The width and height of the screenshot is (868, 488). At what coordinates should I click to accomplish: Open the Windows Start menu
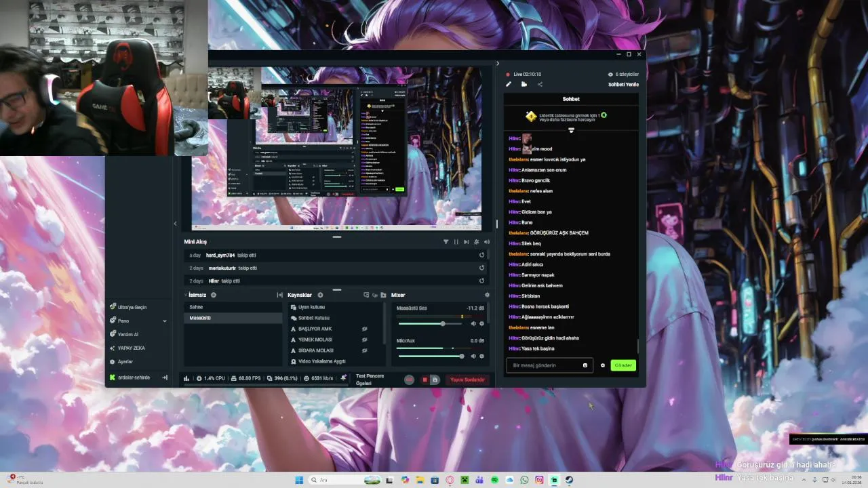[x=299, y=480]
